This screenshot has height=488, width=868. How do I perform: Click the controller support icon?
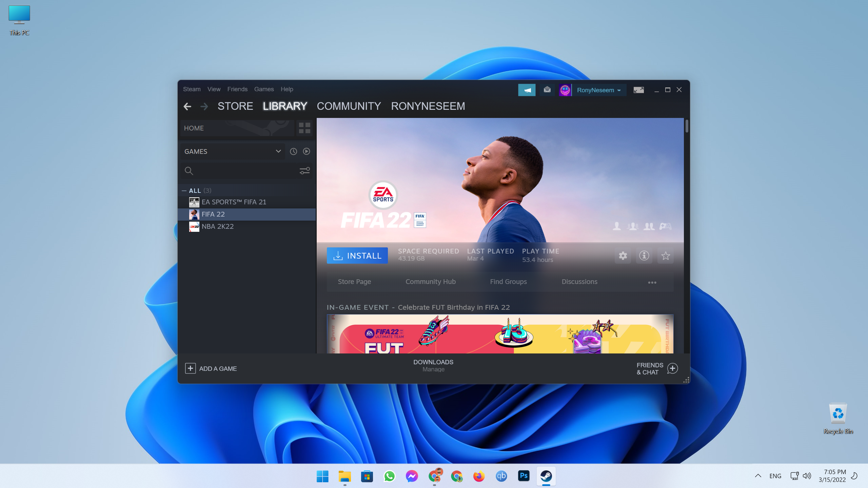(665, 226)
